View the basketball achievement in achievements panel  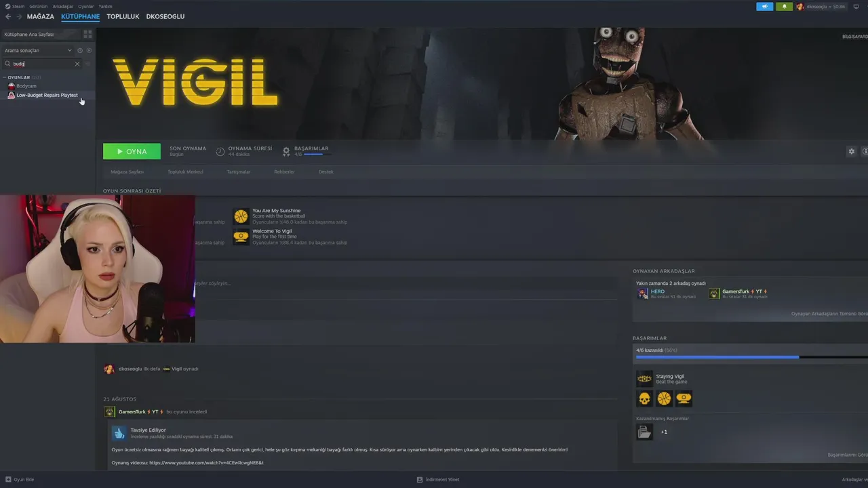pos(664,399)
